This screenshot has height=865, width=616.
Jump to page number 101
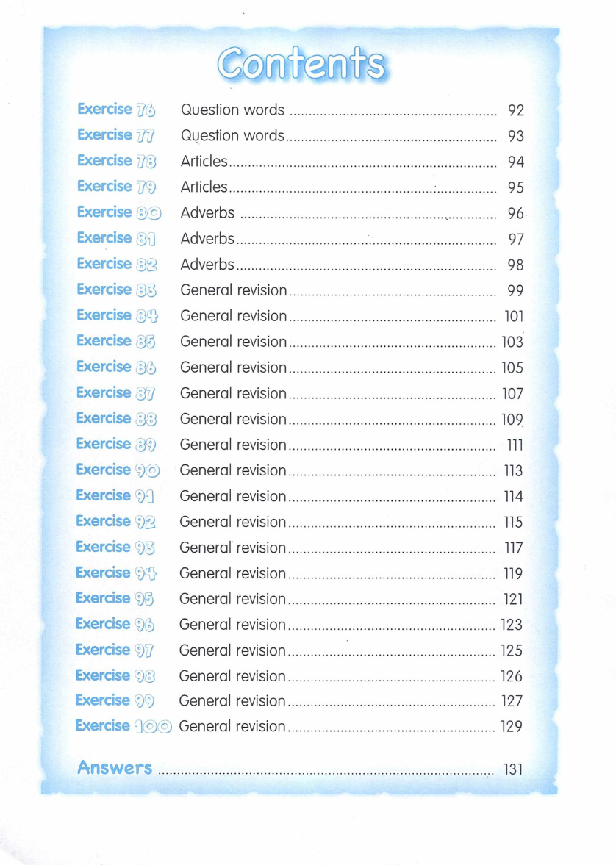click(513, 317)
